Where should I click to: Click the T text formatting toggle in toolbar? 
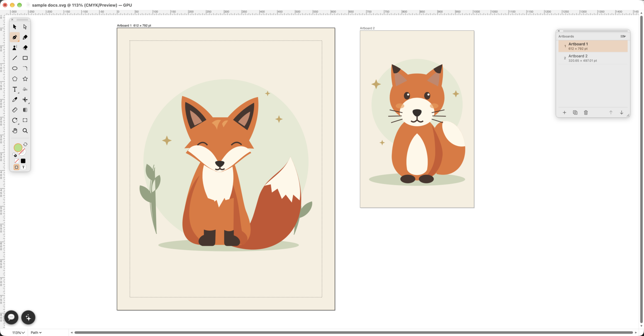[23, 167]
